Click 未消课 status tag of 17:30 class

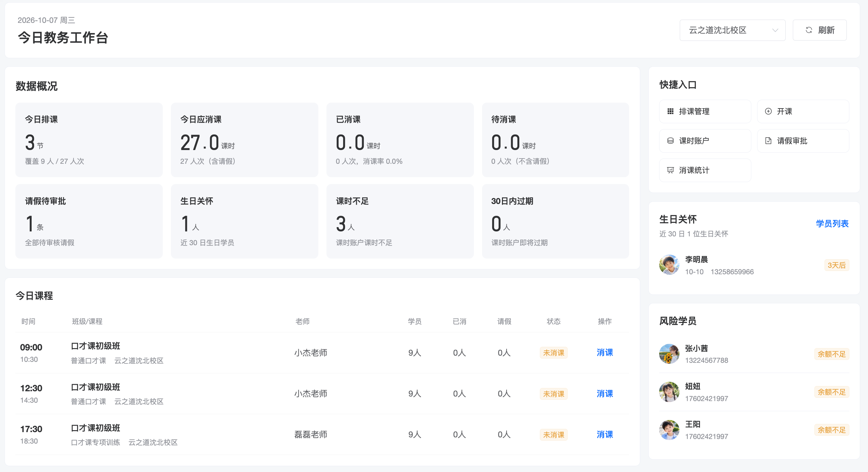[554, 435]
